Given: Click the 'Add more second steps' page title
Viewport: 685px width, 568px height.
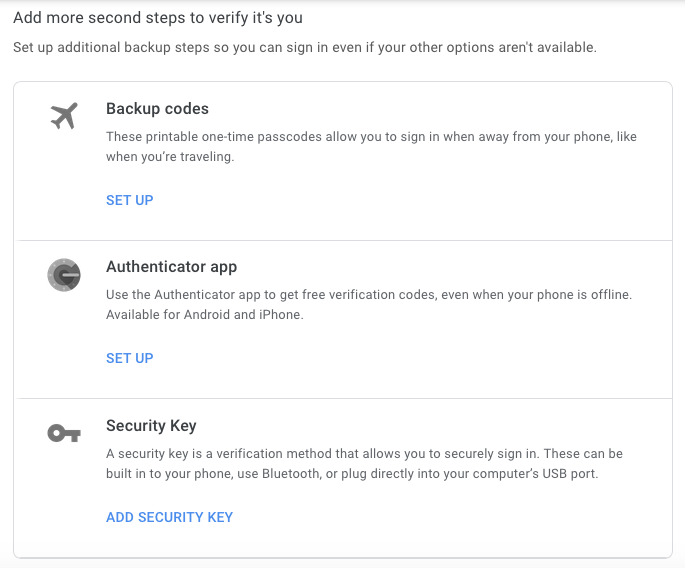Looking at the screenshot, I should [x=158, y=18].
